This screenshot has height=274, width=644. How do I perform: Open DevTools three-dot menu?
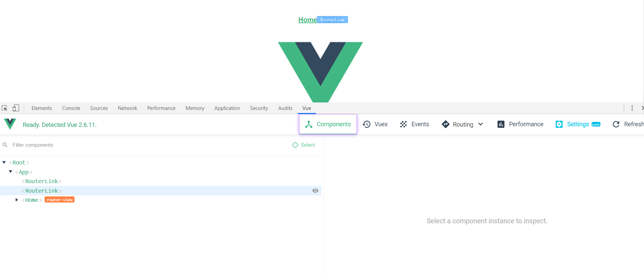pyautogui.click(x=632, y=108)
